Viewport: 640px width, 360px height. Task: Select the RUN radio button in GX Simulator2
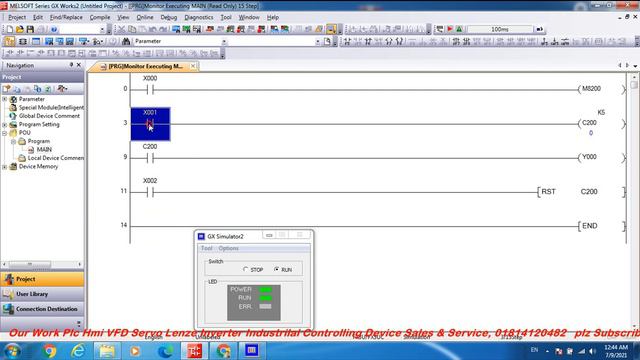276,269
